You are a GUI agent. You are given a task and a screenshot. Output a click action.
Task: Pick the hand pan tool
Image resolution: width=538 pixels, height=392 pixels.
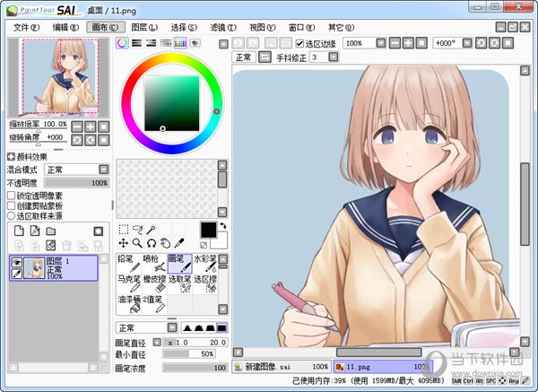coord(165,243)
